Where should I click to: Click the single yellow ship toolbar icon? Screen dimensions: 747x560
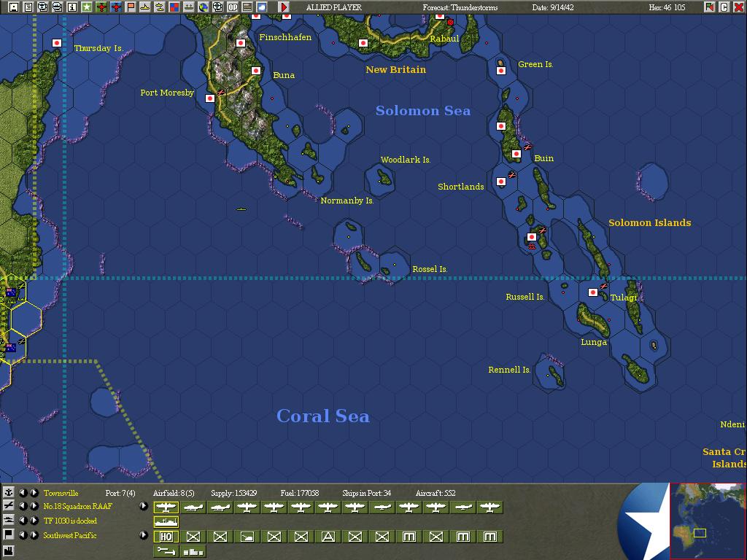145,7
